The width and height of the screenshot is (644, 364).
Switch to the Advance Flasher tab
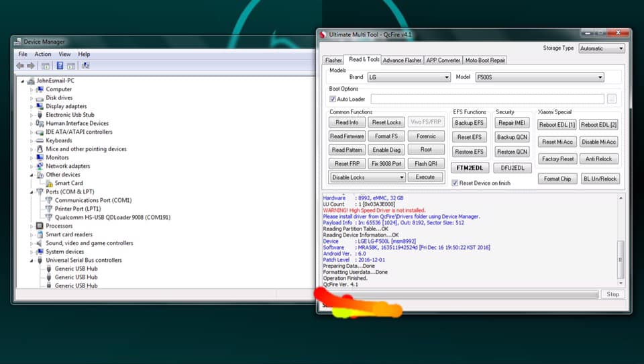402,60
